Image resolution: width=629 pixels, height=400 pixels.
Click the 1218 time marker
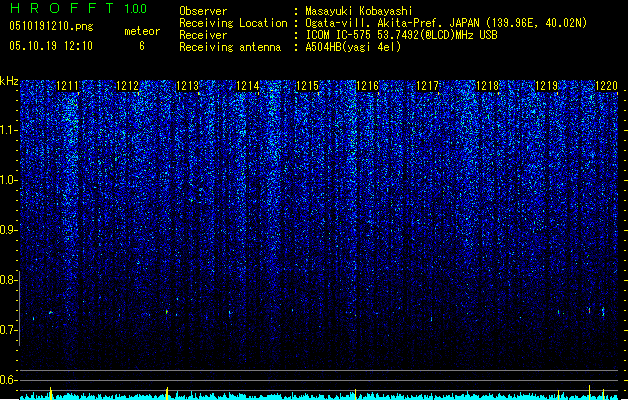pos(487,86)
